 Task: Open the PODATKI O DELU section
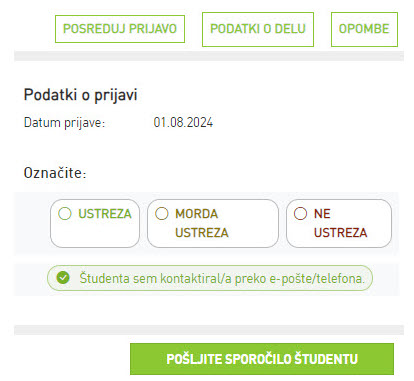click(258, 29)
